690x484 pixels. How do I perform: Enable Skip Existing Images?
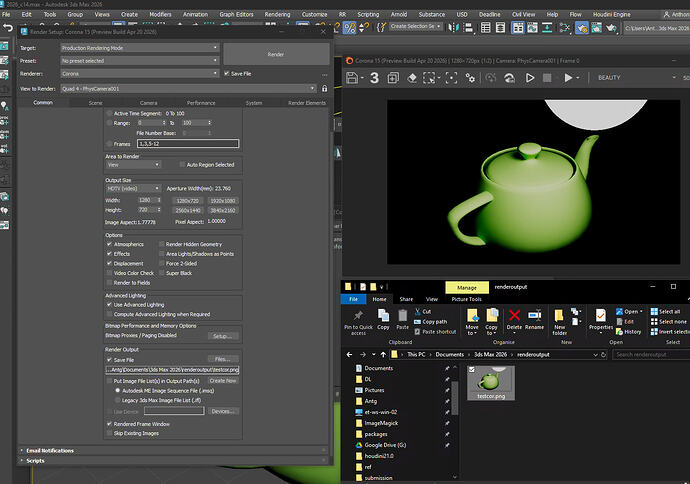click(x=109, y=433)
